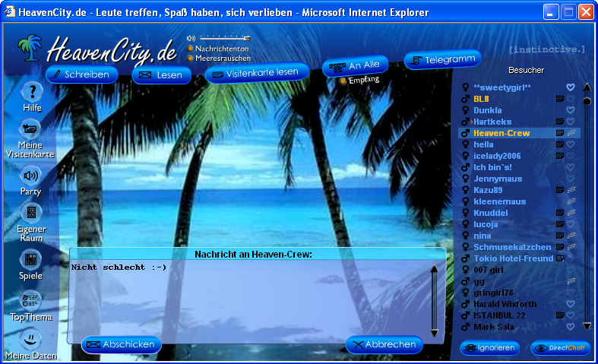598x364 pixels.
Task: Click card icon next to nina
Action: pyautogui.click(x=559, y=236)
